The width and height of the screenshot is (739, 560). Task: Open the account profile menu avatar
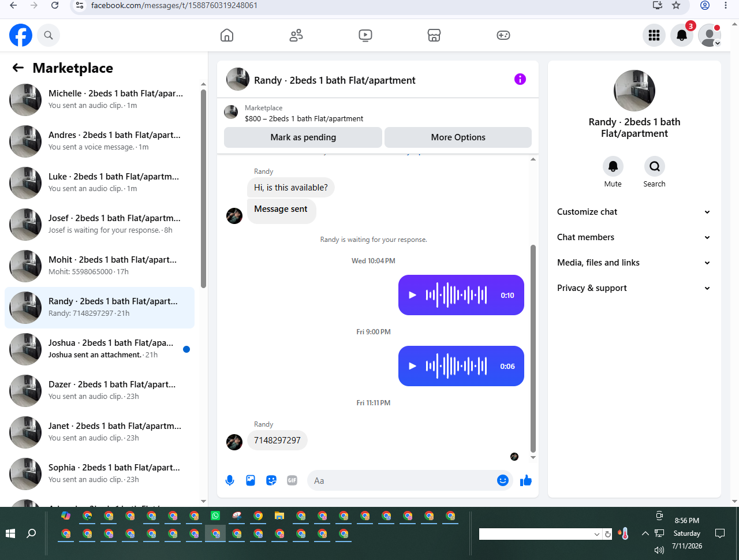coord(710,35)
